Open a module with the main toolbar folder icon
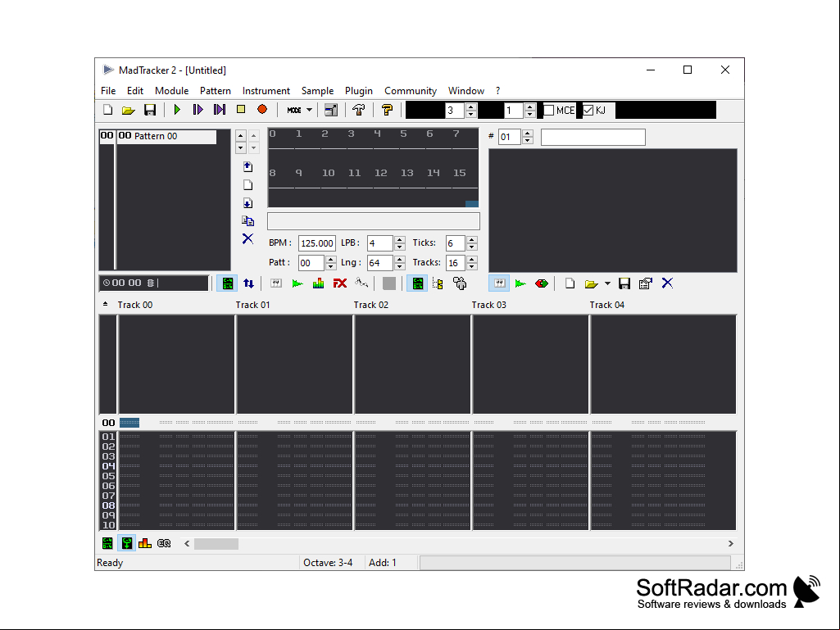The image size is (840, 630). [x=128, y=110]
